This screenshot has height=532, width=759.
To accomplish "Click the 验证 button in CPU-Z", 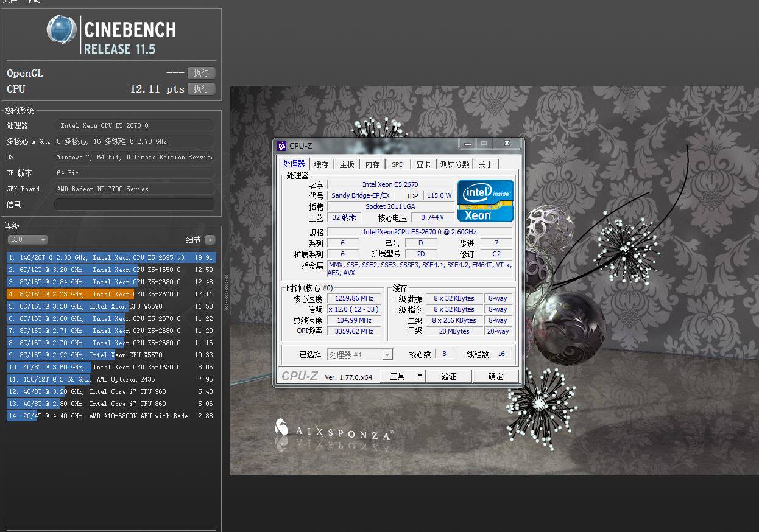I will (x=449, y=376).
